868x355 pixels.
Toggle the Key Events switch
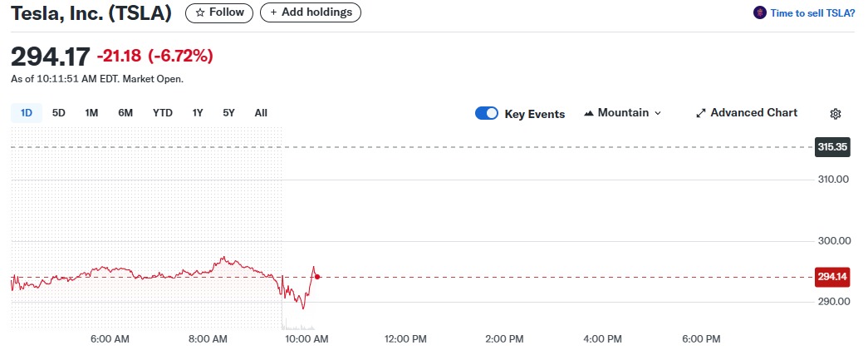(487, 114)
